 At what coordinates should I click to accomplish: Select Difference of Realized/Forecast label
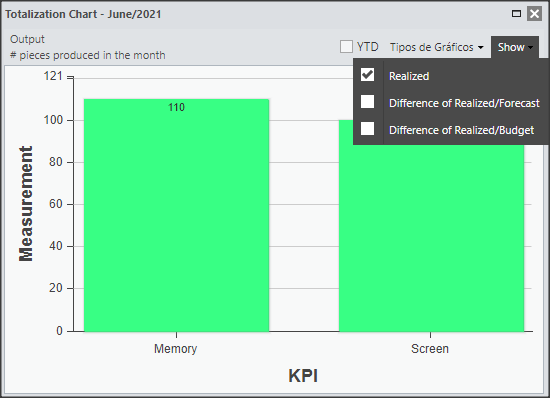pyautogui.click(x=464, y=103)
